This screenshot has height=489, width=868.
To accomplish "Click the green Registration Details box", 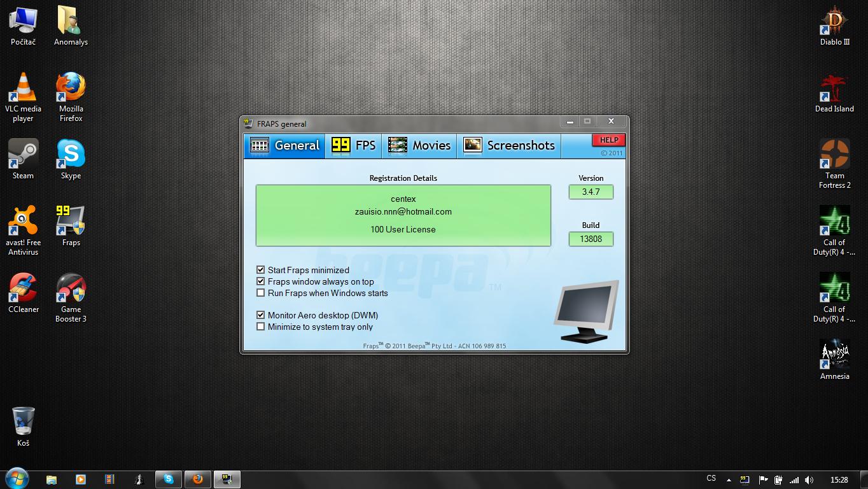I will click(403, 215).
